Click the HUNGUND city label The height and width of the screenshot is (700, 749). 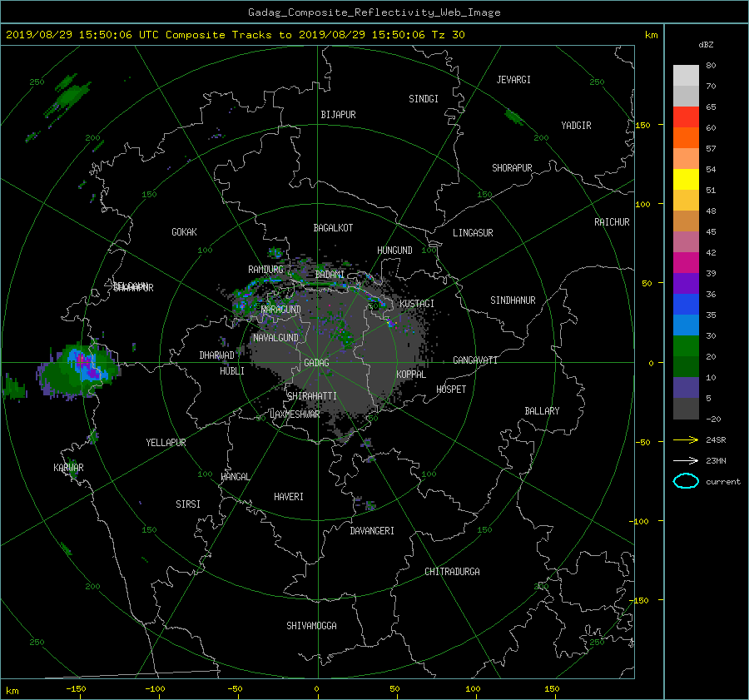point(394,250)
